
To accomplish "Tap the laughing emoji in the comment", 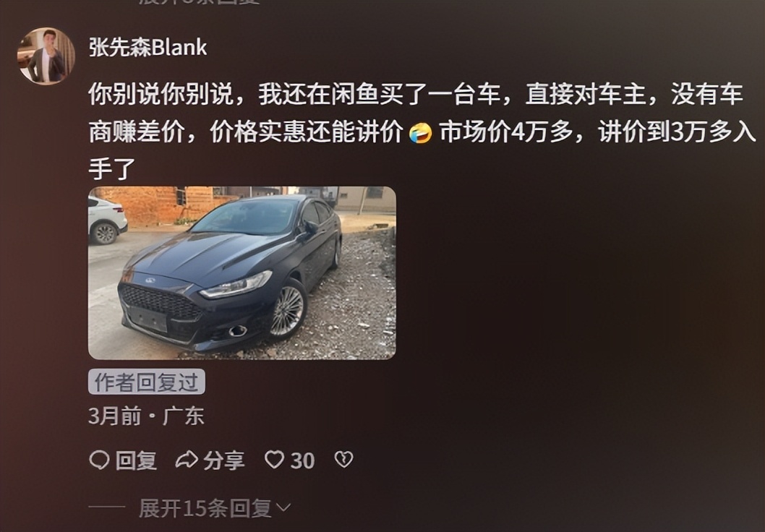I will [x=421, y=132].
